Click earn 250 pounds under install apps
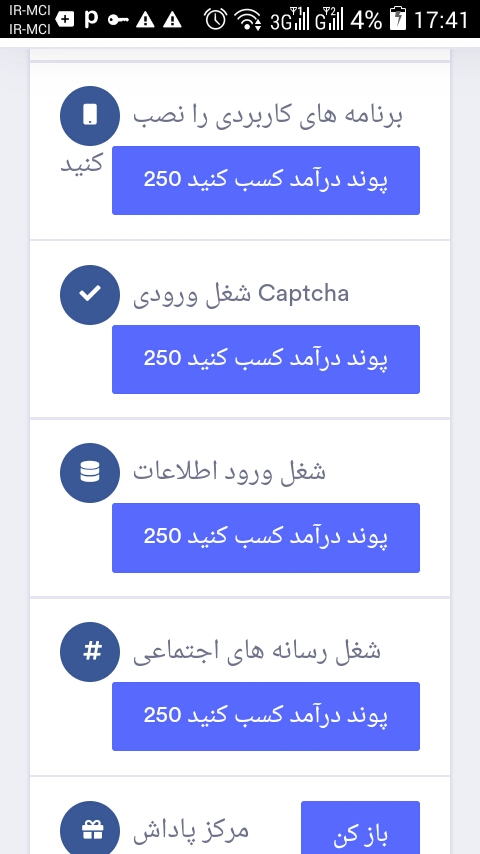 [266, 180]
